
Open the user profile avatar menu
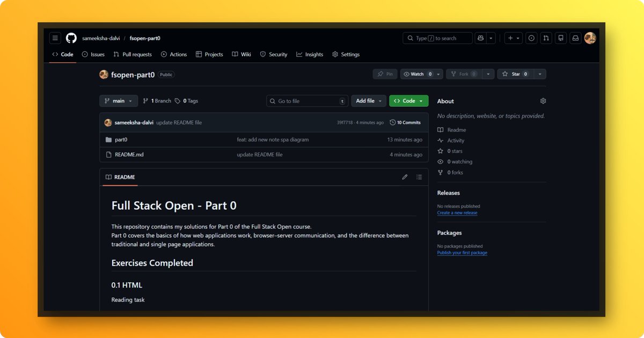(590, 38)
